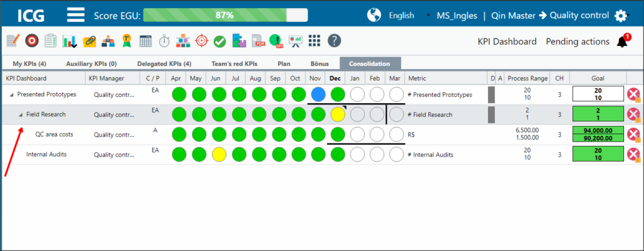Click the Process Range column header
Screen dimensions: 644x251
click(x=527, y=78)
